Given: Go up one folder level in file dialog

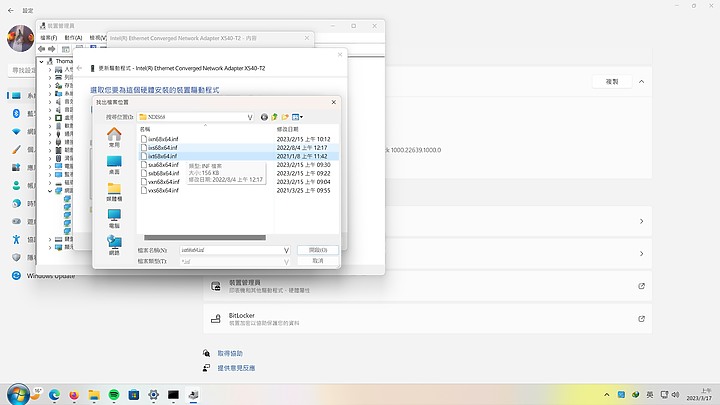Looking at the screenshot, I should 275,117.
